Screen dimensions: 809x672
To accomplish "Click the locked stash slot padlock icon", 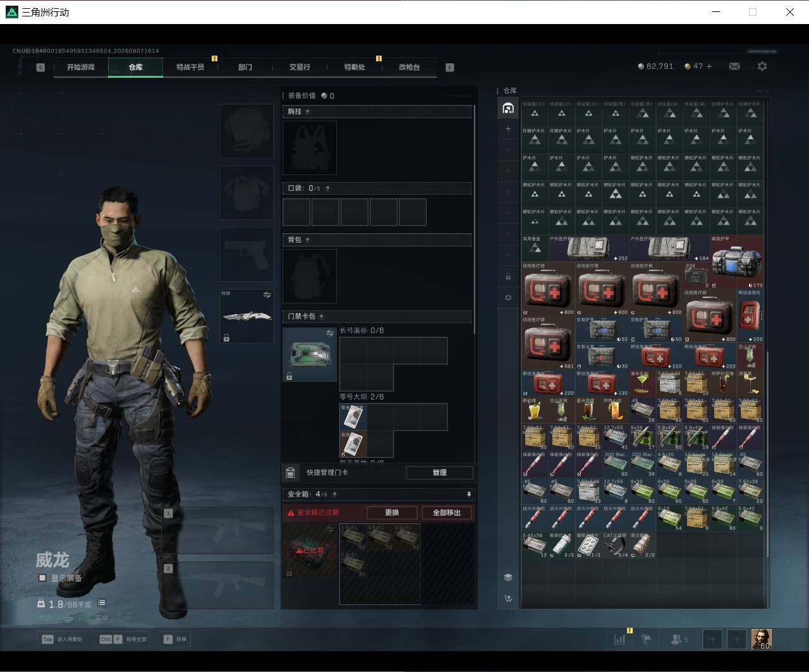I will click(x=508, y=276).
